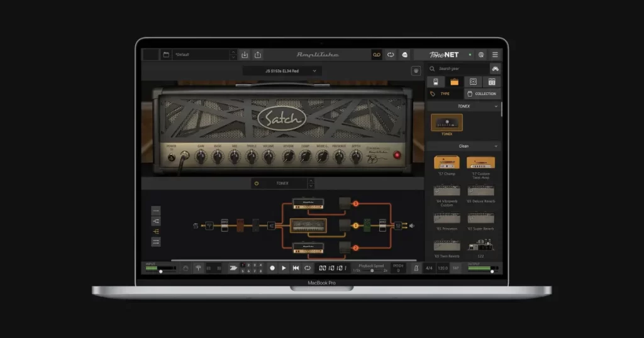Switch to the rack effects gear tab
This screenshot has height=338, width=644.
point(492,82)
